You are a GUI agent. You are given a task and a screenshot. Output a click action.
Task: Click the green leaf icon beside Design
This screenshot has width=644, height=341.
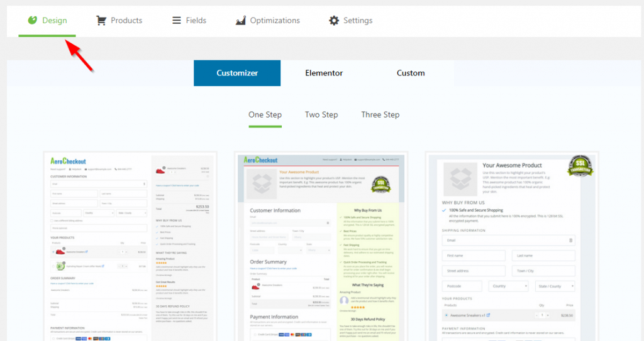tap(33, 20)
